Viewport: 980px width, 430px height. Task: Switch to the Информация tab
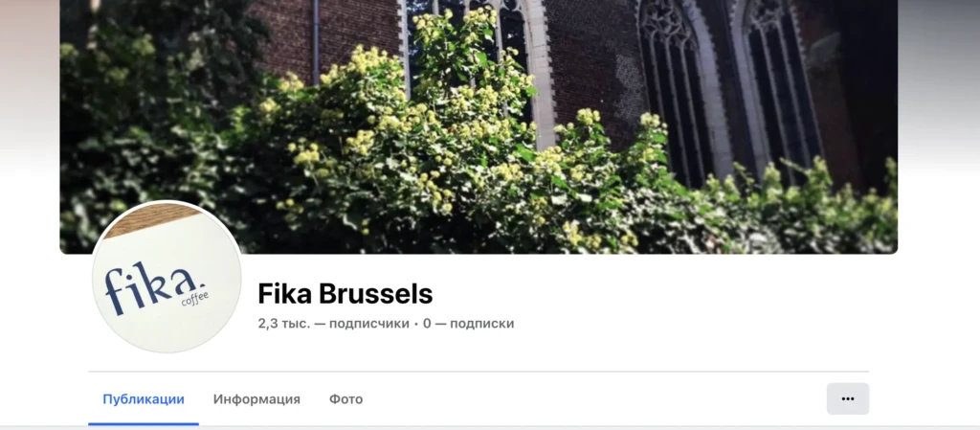click(256, 398)
